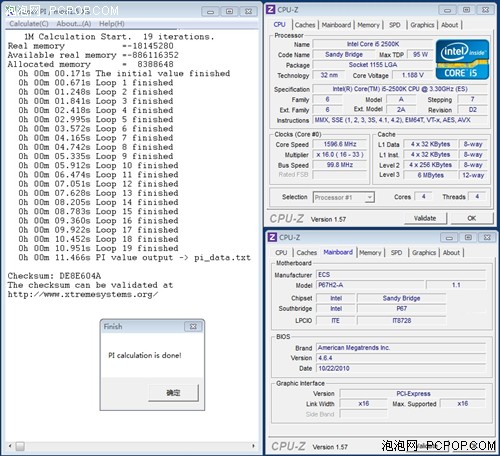Click the OK button in upper CPU-Z
The height and width of the screenshot is (456, 500).
tap(472, 218)
